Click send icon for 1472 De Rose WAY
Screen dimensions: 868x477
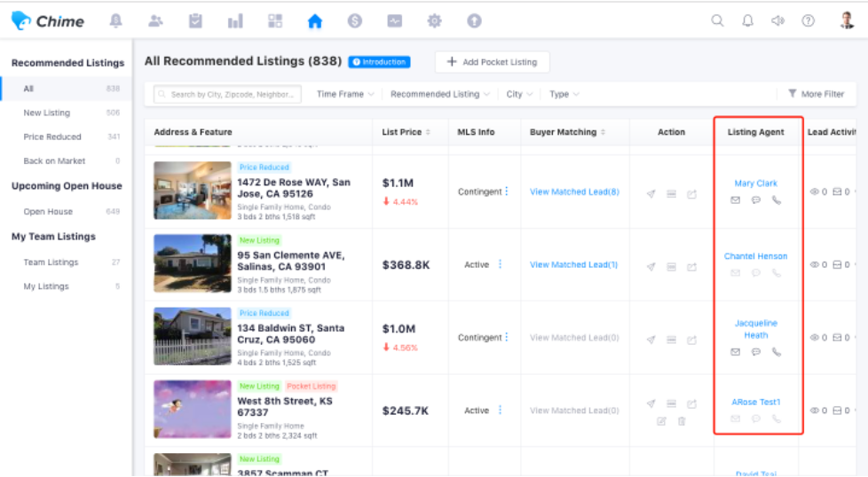point(651,193)
